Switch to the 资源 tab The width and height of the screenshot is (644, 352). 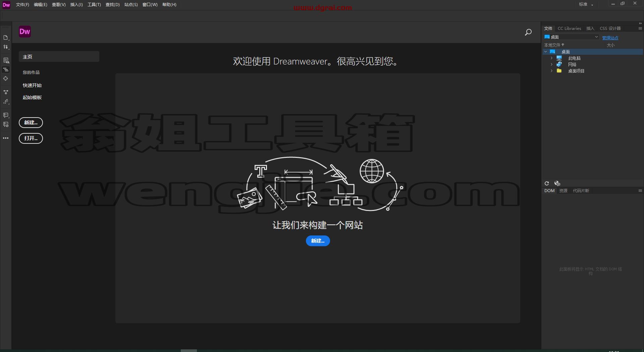pyautogui.click(x=563, y=191)
